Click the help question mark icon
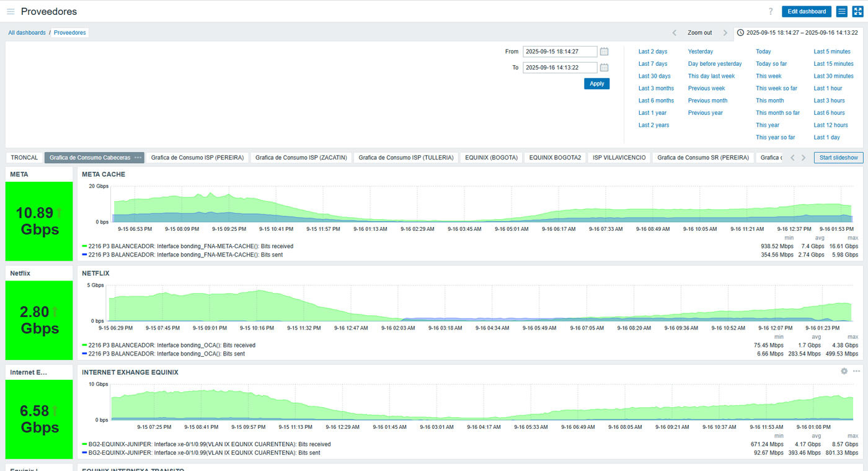The width and height of the screenshot is (868, 471). tap(771, 11)
